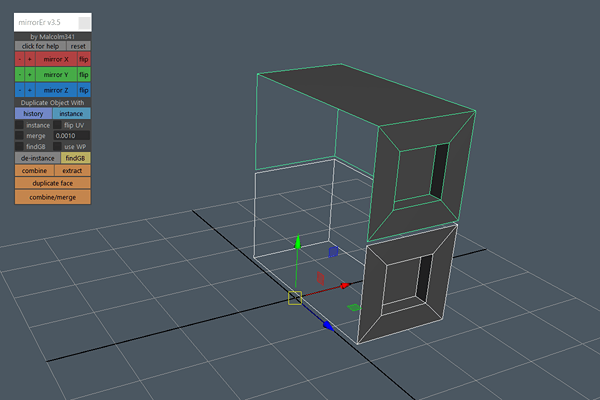Click the plus button for mirror Y

30,75
